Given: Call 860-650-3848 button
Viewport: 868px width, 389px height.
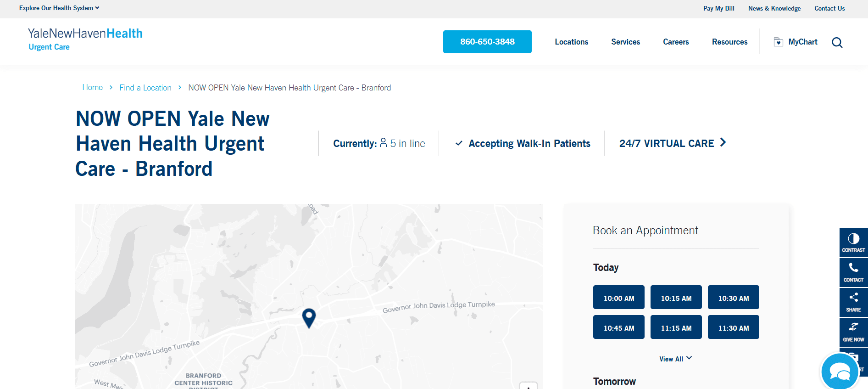Looking at the screenshot, I should point(487,42).
